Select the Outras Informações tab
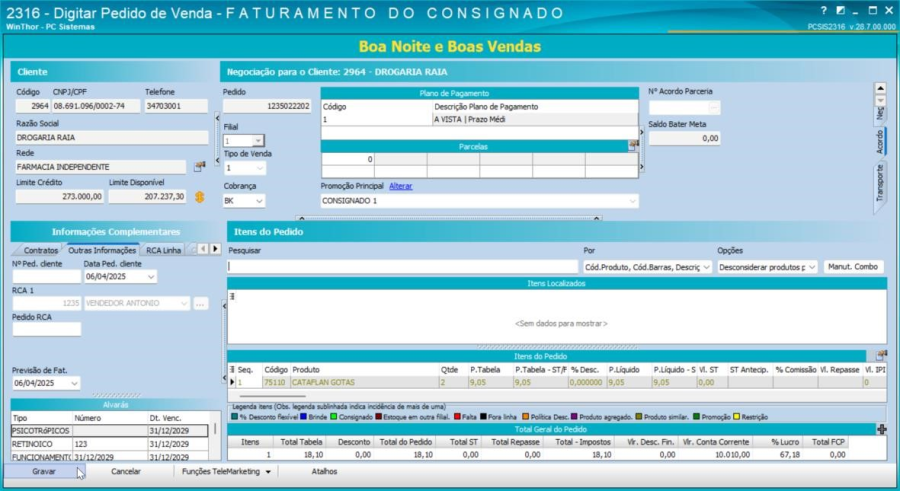This screenshot has height=491, width=900. [102, 250]
